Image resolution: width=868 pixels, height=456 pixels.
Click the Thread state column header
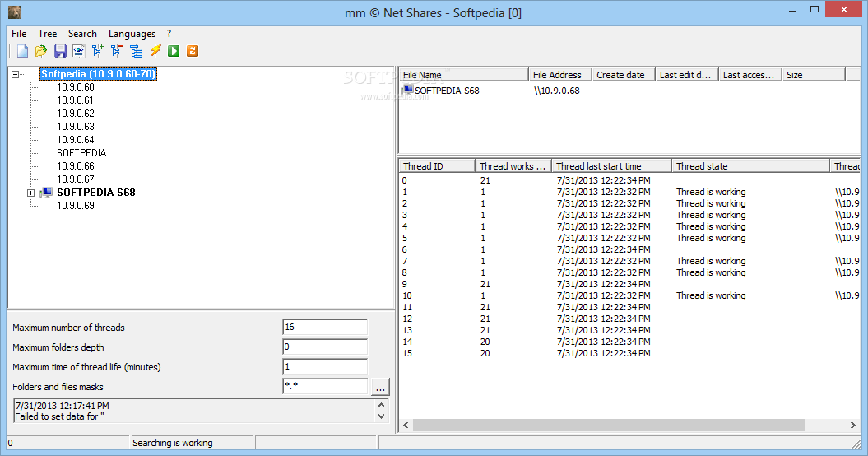point(750,166)
